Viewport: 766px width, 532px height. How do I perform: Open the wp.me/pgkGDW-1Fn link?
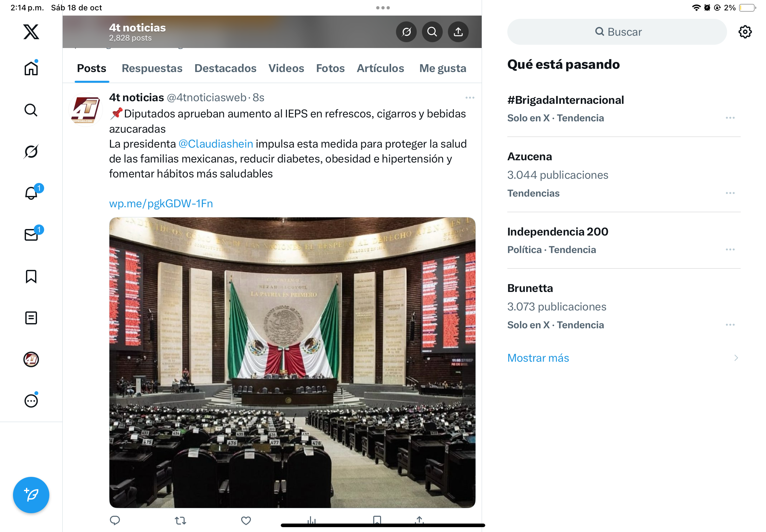click(161, 203)
